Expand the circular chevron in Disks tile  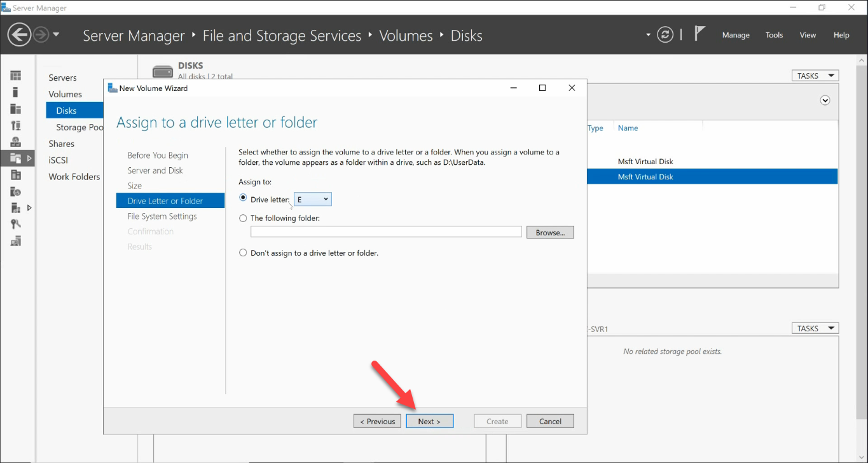point(825,100)
